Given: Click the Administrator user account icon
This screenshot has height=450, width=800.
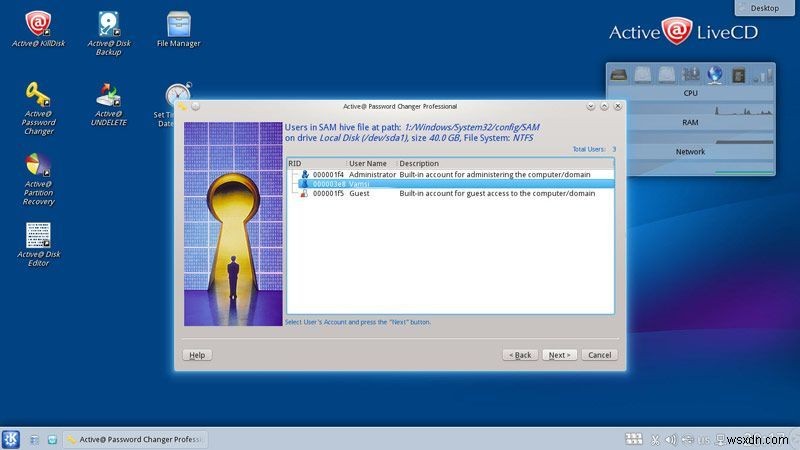Looking at the screenshot, I should point(305,174).
